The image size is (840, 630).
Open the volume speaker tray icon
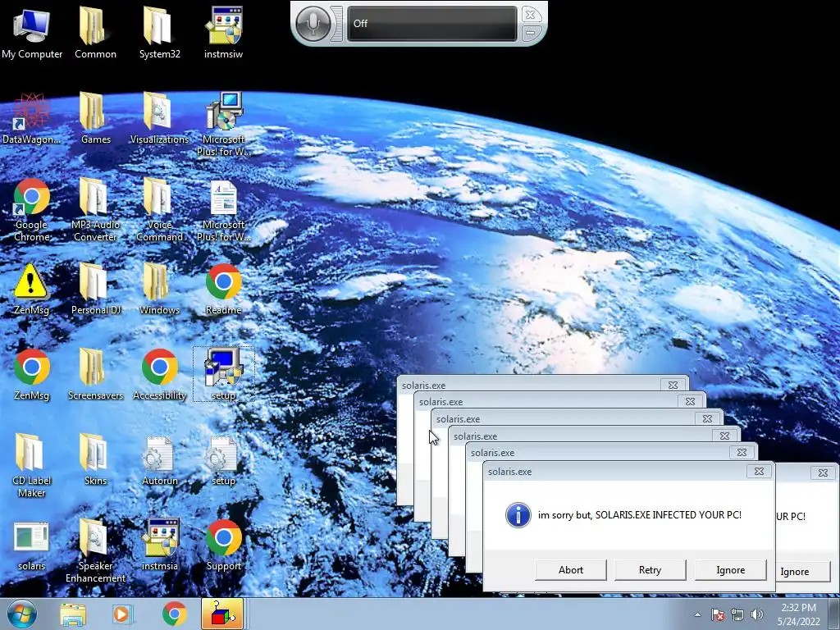pyautogui.click(x=757, y=614)
